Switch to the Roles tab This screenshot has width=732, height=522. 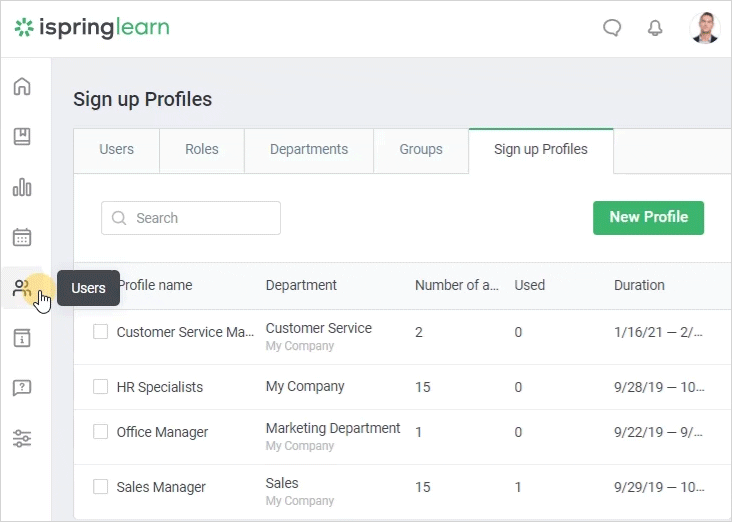(x=202, y=149)
